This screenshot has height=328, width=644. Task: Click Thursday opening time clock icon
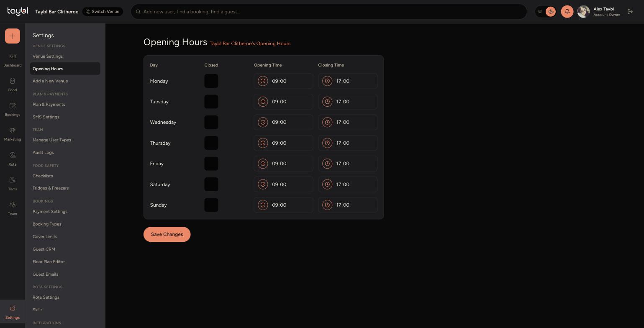click(263, 143)
